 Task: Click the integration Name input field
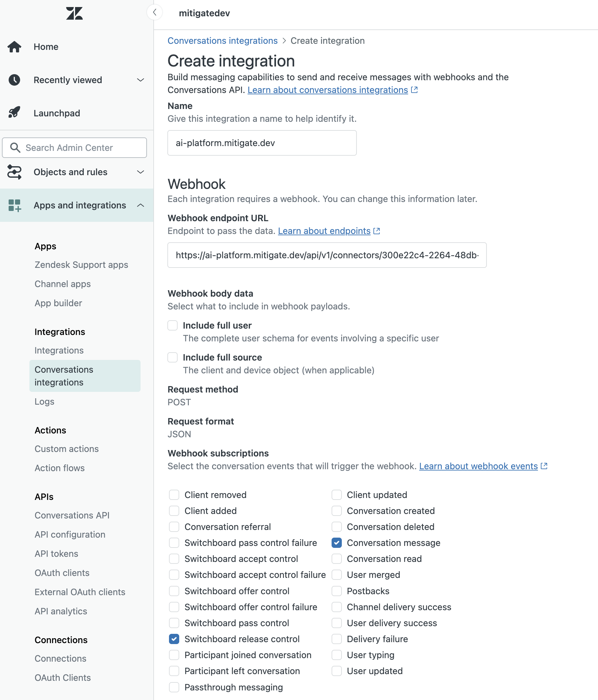[262, 143]
